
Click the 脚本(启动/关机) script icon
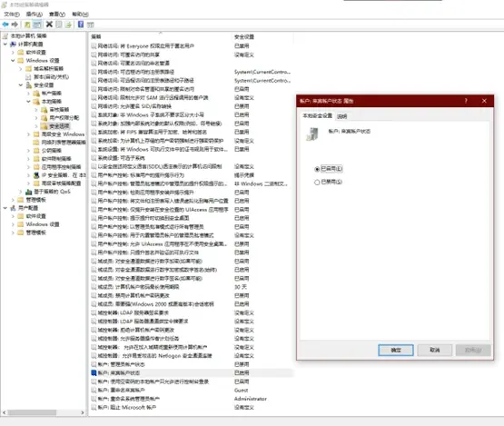tap(29, 77)
